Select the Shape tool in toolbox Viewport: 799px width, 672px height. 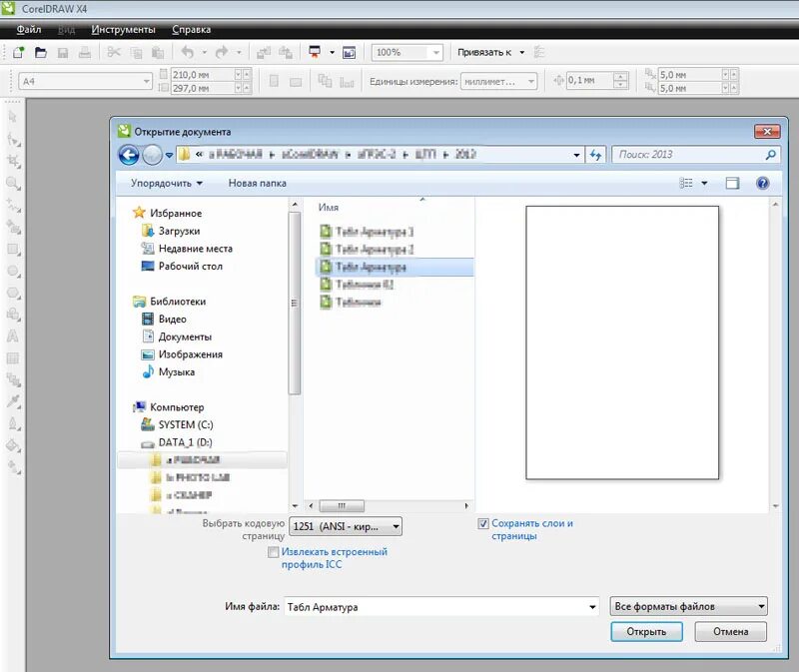[13, 140]
